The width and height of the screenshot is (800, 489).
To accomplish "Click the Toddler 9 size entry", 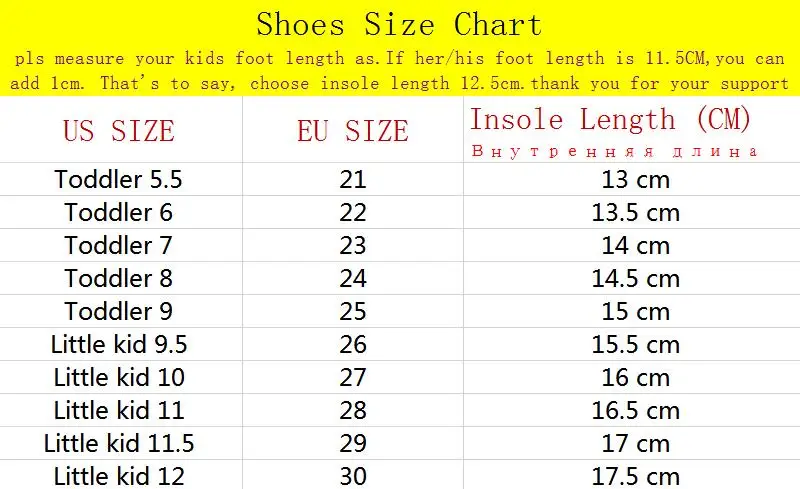I will [x=119, y=312].
